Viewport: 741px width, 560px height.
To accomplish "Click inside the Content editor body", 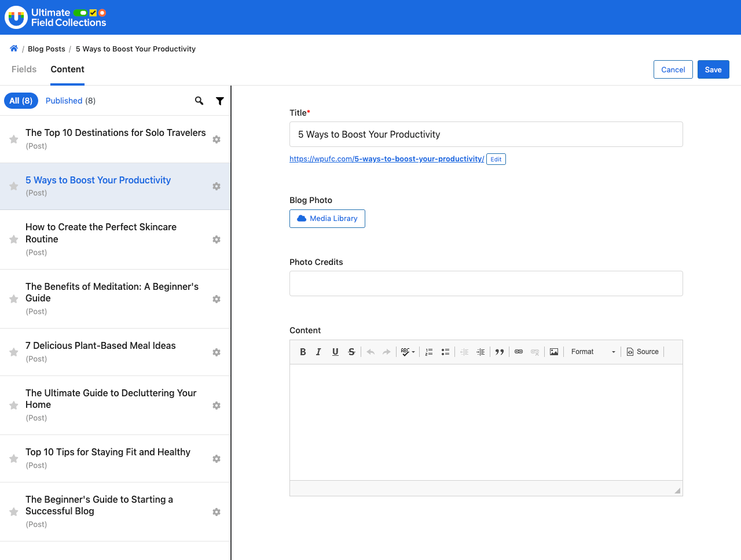I will (x=486, y=422).
